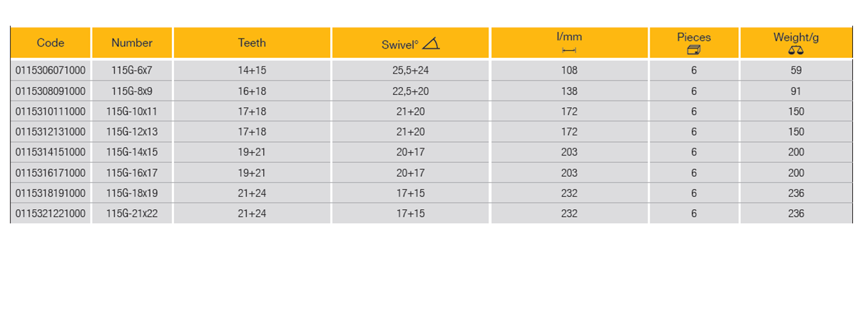Click model number 115G-14x15
The image size is (868, 329).
tap(132, 152)
